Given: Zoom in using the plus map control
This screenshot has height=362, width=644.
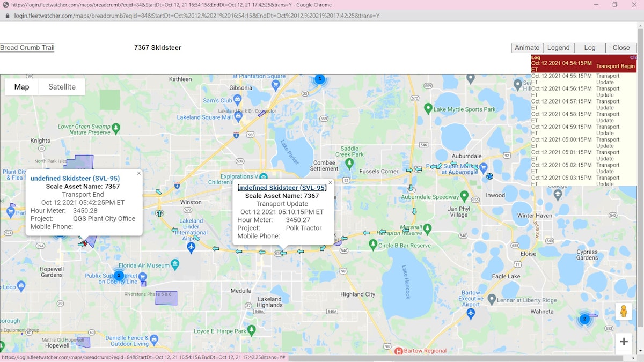Looking at the screenshot, I should pos(624,341).
